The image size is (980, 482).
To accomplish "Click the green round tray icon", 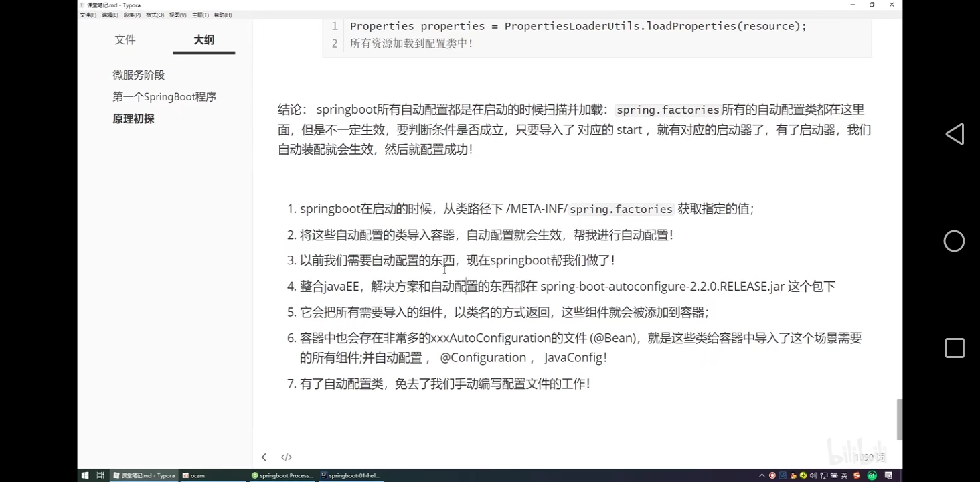I will [x=872, y=475].
